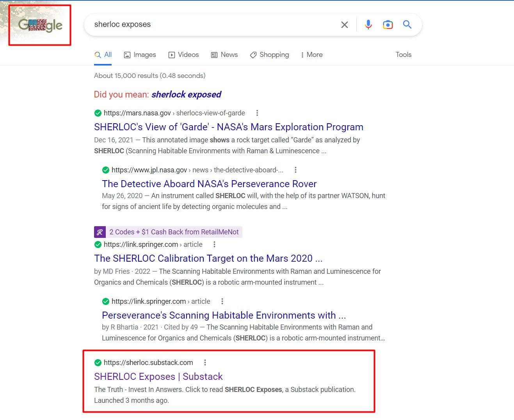The width and height of the screenshot is (514, 420).
Task: Open SHERLOC's View of 'Garde' result
Action: click(x=229, y=127)
